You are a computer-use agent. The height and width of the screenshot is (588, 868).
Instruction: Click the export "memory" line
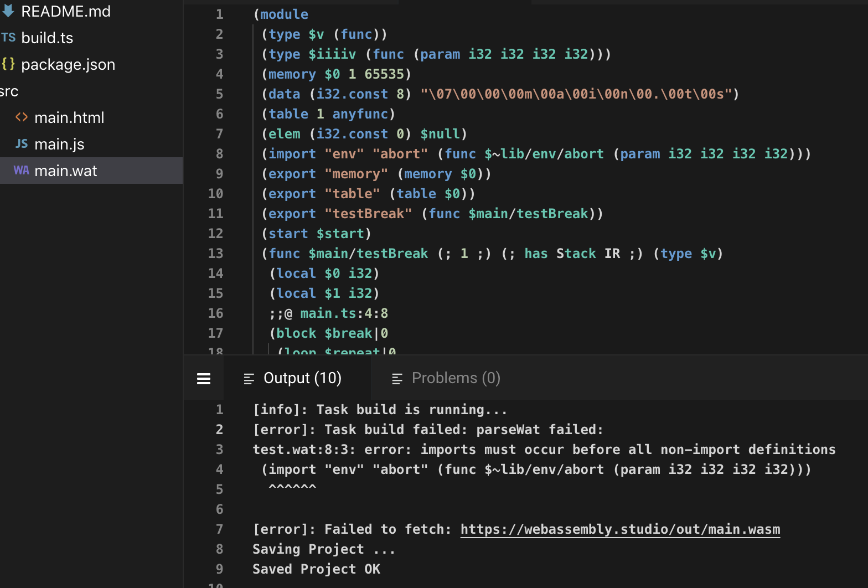point(376,174)
